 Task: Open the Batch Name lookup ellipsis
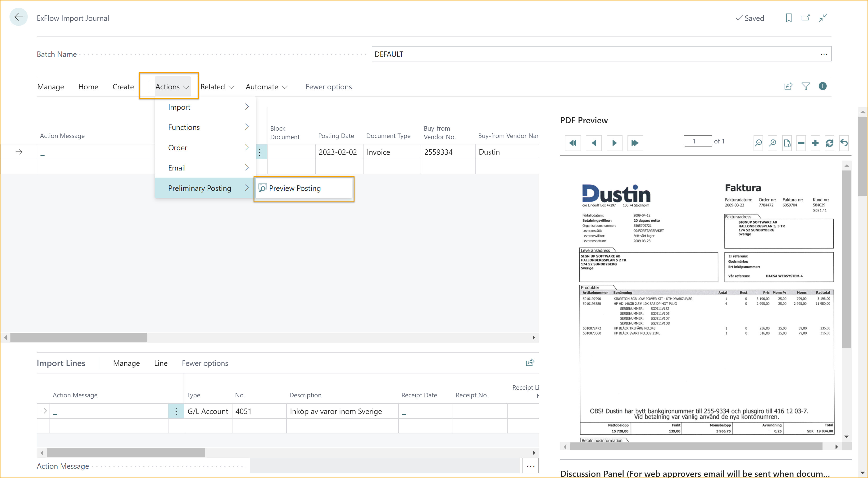(x=823, y=54)
